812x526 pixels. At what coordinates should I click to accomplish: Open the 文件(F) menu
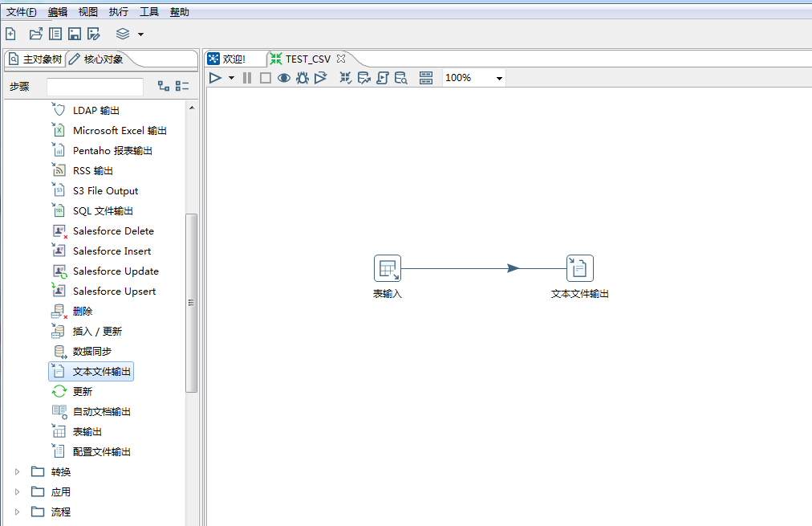pos(21,12)
